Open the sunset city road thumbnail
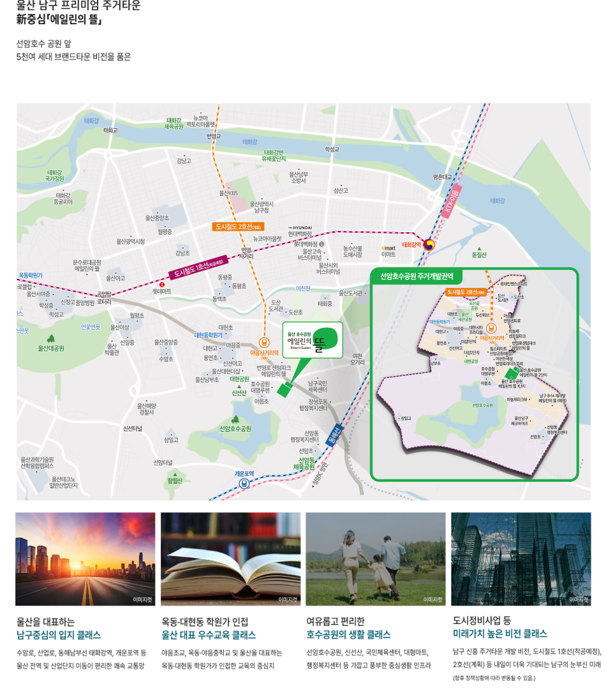Image resolution: width=606 pixels, height=700 pixels. point(85,559)
